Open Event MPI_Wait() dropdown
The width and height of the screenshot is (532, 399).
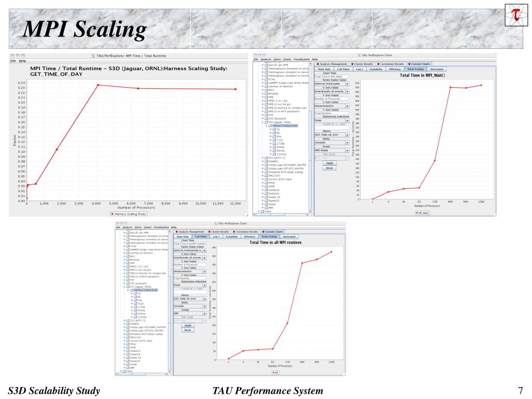332,150
